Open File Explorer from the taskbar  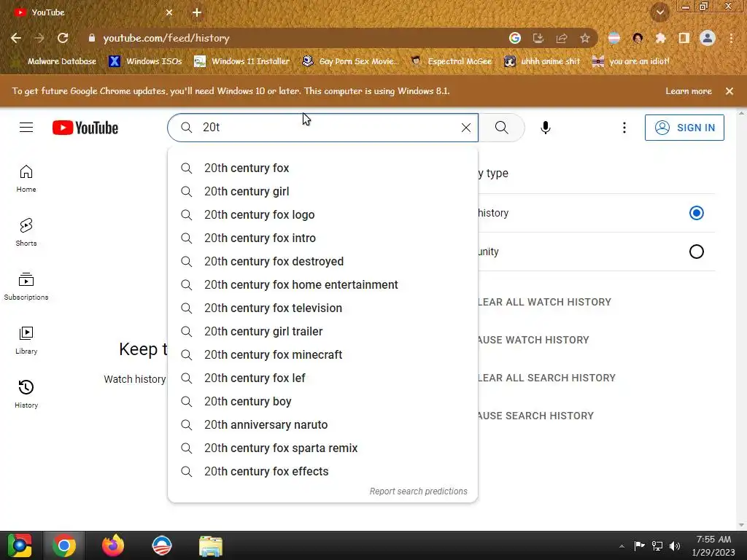[x=211, y=545]
